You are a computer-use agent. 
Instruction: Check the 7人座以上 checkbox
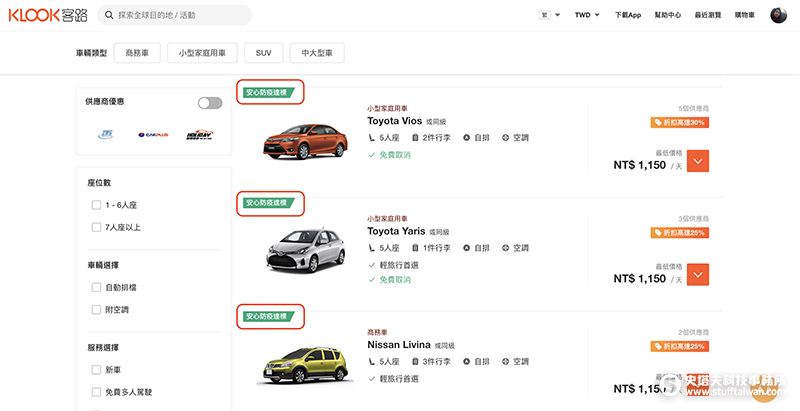click(96, 227)
